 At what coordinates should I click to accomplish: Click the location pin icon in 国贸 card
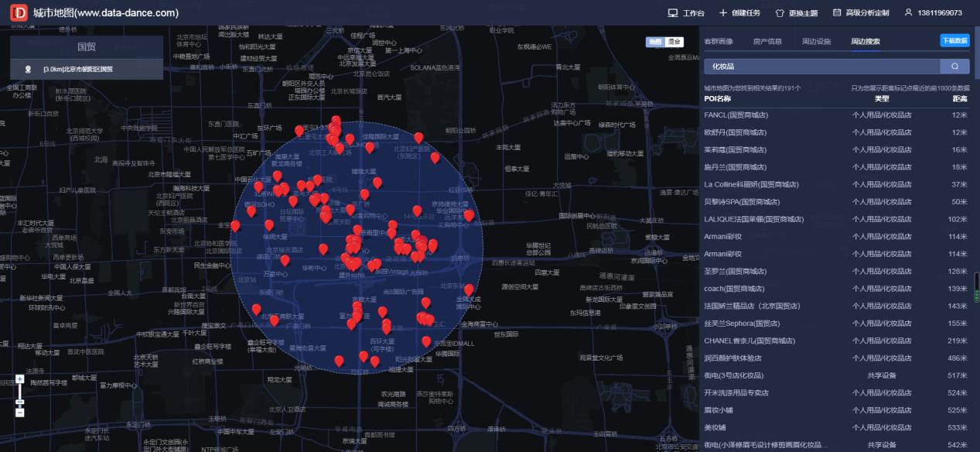tap(29, 69)
